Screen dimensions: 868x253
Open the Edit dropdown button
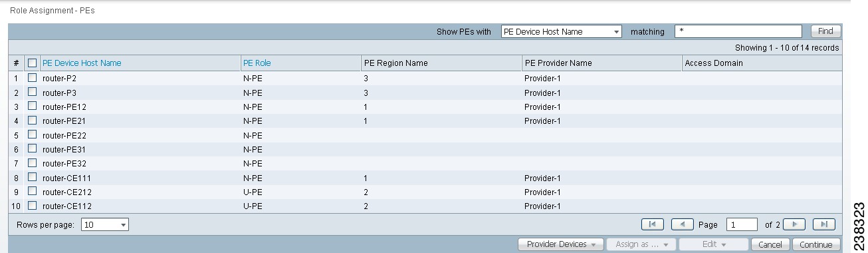pyautogui.click(x=714, y=244)
